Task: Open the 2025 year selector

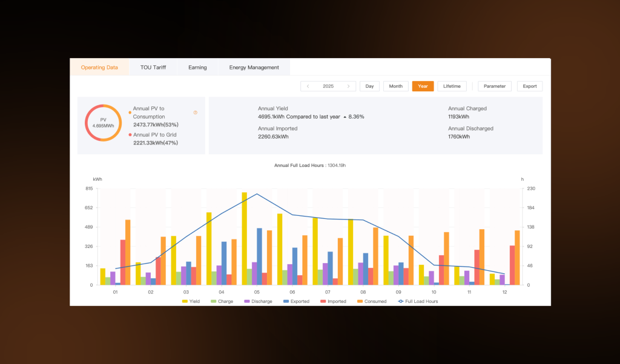Action: (329, 86)
